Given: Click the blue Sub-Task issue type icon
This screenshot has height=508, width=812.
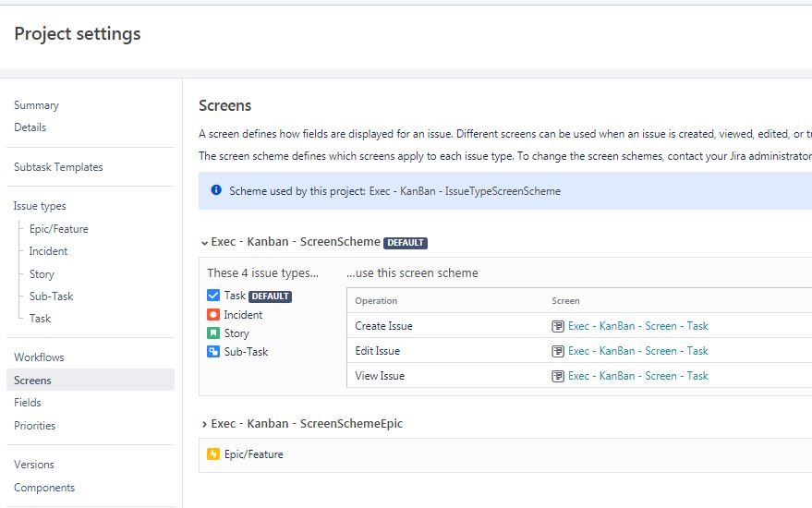Looking at the screenshot, I should coord(212,352).
